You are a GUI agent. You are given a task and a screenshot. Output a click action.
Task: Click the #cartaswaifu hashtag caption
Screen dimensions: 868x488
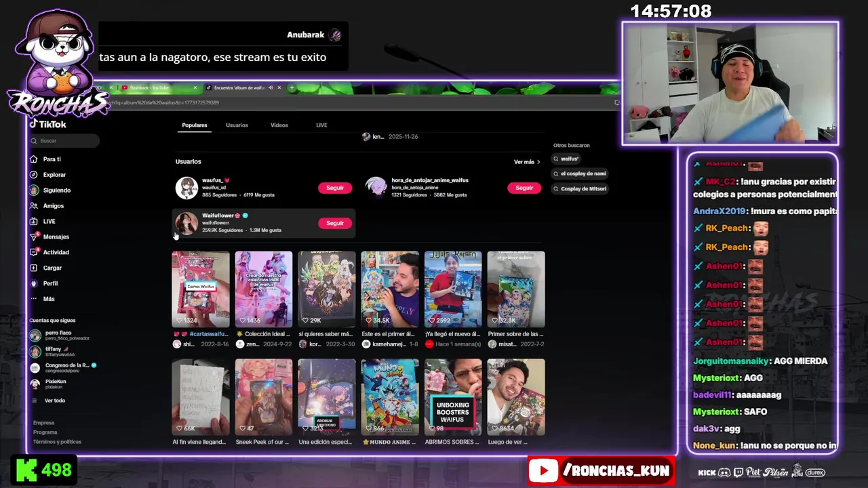(x=208, y=334)
